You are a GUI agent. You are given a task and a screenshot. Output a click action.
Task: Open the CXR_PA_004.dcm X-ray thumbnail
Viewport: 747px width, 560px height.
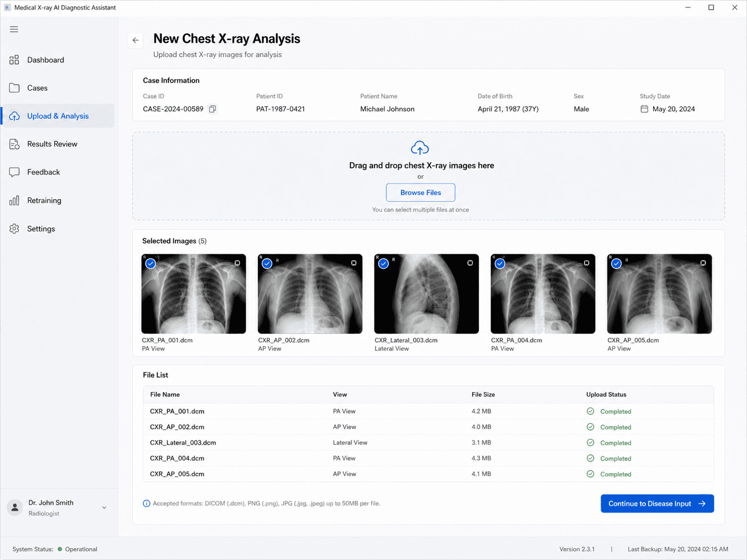click(543, 294)
